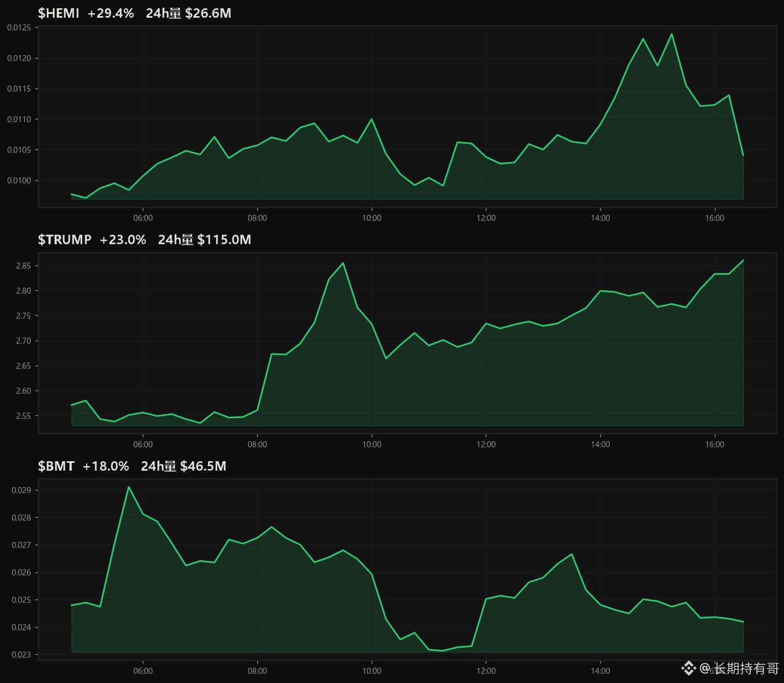Select the 0.0125 price axis label
Viewport: 784px width, 683px height.
pos(19,28)
